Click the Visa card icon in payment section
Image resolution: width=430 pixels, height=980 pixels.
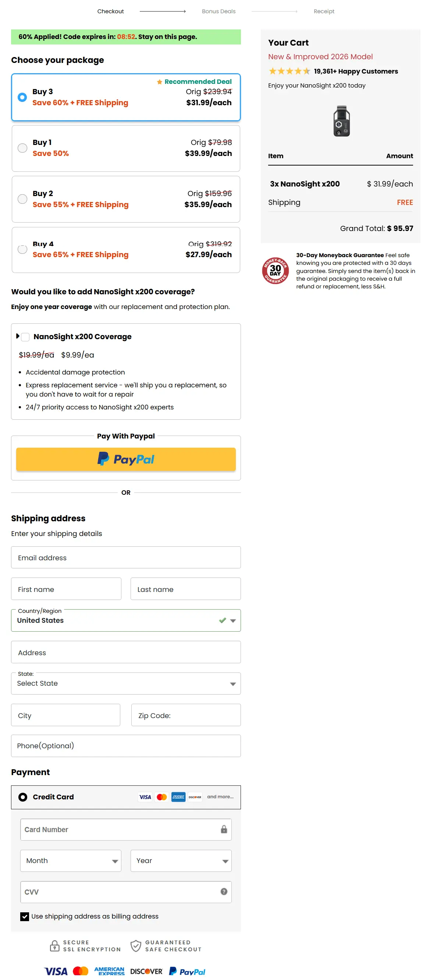(145, 797)
